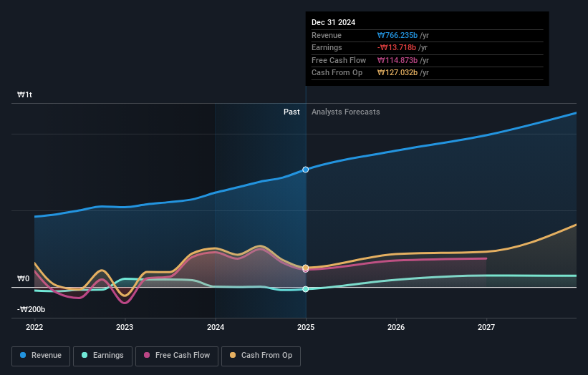The width and height of the screenshot is (588, 375).
Task: Click the ₩114.873b free cash flow value
Action: tap(397, 60)
